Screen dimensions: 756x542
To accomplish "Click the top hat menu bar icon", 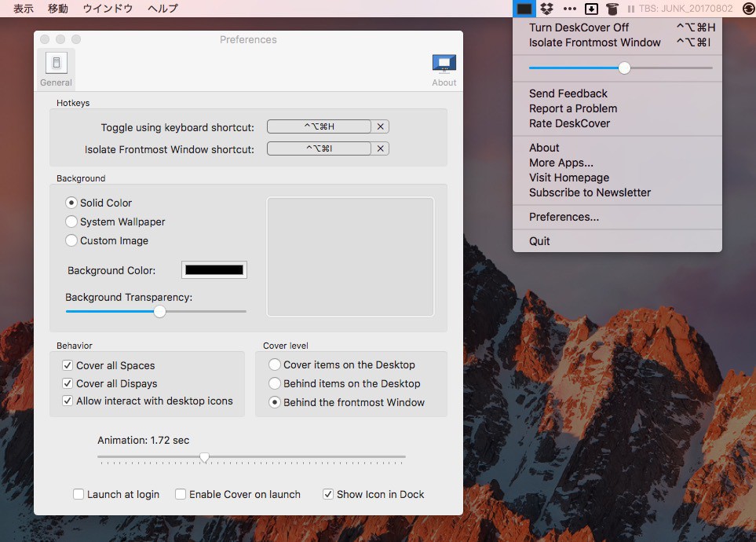I will (x=612, y=9).
